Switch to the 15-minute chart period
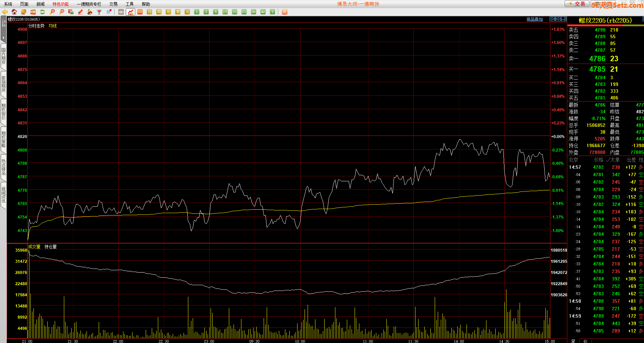 point(225,12)
